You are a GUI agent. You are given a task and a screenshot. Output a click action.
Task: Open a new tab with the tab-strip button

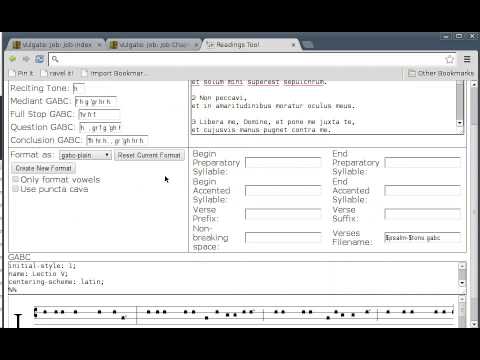[x=308, y=45]
